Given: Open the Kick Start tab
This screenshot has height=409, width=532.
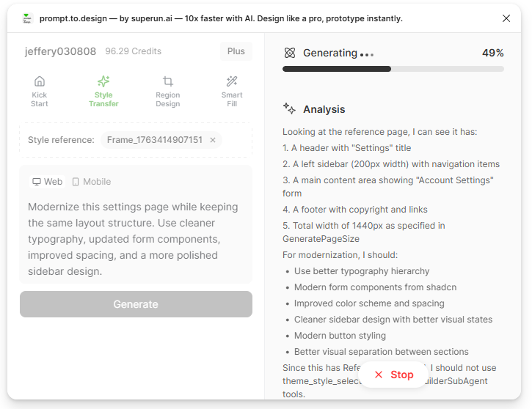Looking at the screenshot, I should 40,92.
